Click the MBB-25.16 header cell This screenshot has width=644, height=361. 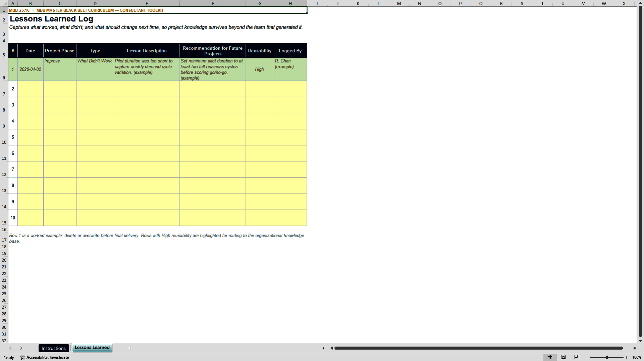[158, 10]
